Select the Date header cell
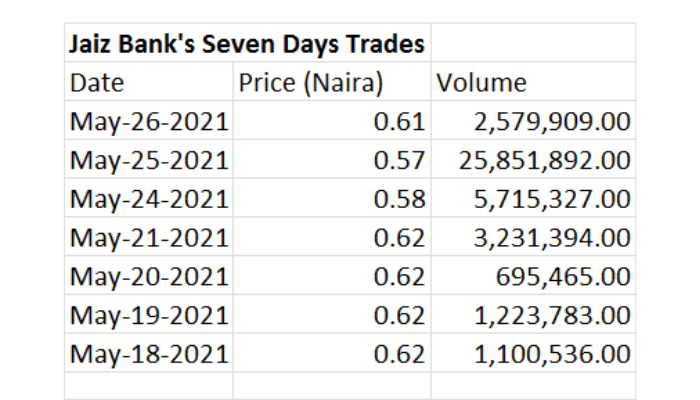This screenshot has height=400, width=700. (148, 83)
